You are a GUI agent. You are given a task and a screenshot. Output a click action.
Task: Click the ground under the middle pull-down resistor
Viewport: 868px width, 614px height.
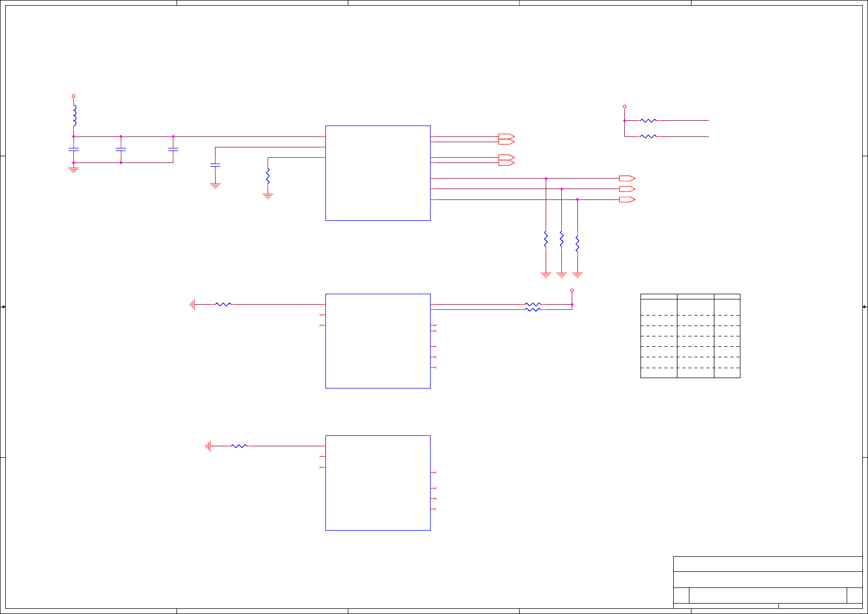(561, 275)
